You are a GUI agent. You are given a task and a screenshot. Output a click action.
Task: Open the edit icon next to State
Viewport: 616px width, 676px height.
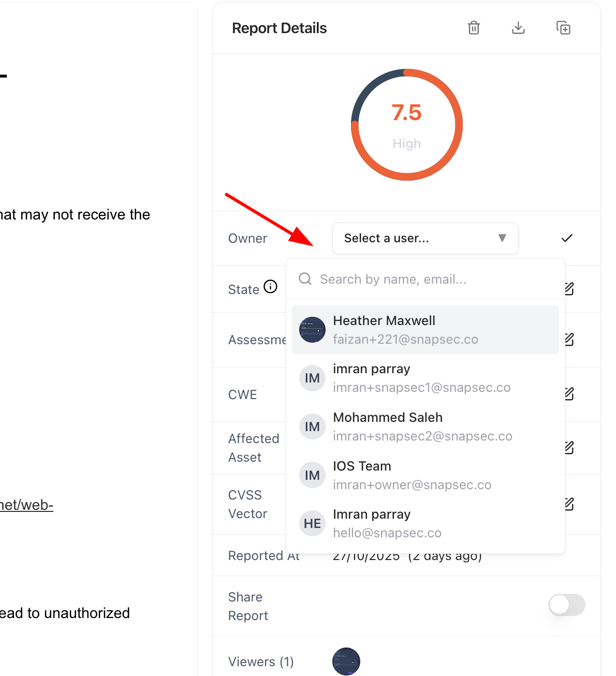tap(568, 288)
